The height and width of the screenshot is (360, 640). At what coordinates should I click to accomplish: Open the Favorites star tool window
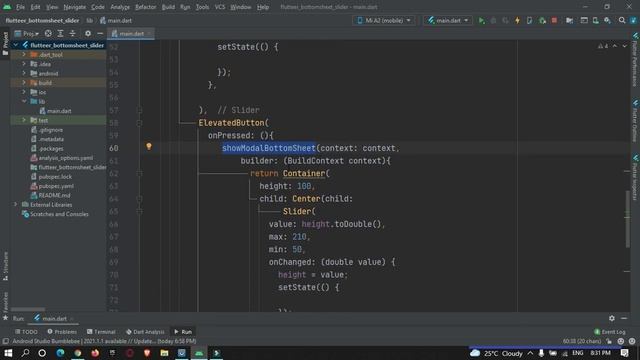tap(5, 307)
